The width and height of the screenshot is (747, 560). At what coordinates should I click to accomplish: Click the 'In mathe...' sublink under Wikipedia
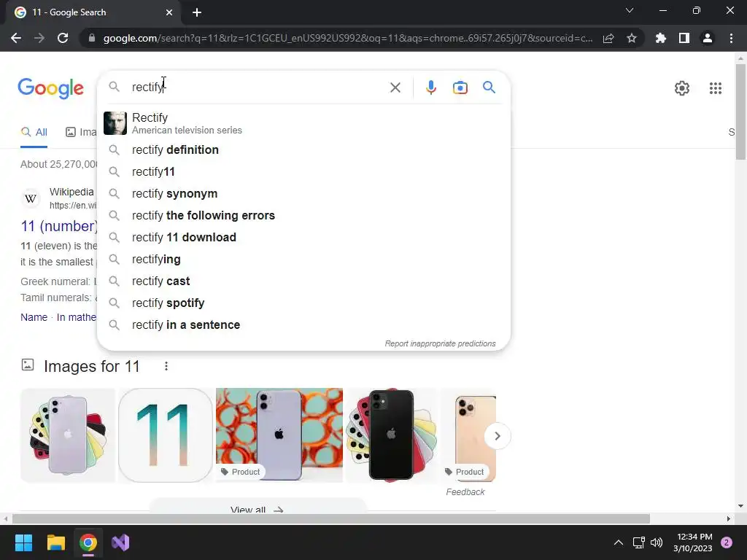click(77, 318)
